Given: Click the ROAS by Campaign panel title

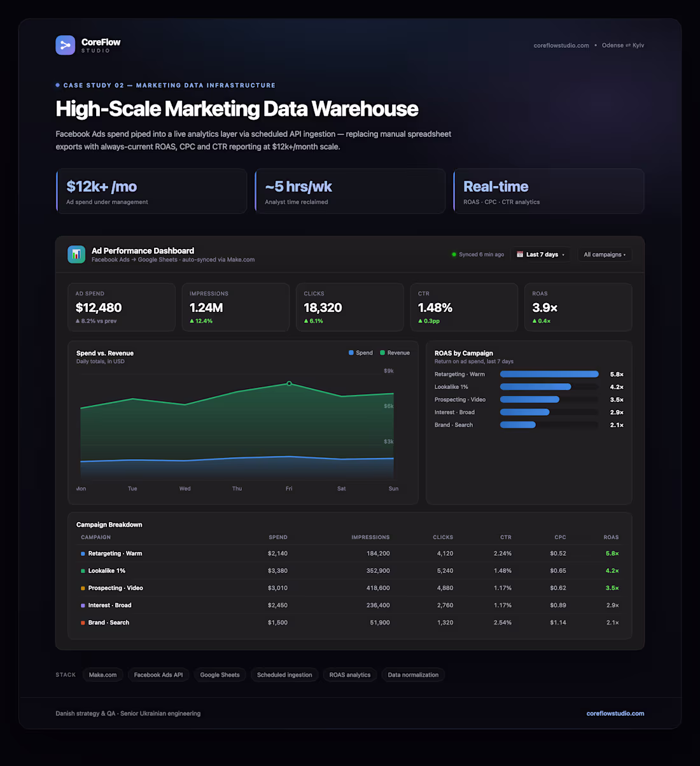Looking at the screenshot, I should 464,353.
